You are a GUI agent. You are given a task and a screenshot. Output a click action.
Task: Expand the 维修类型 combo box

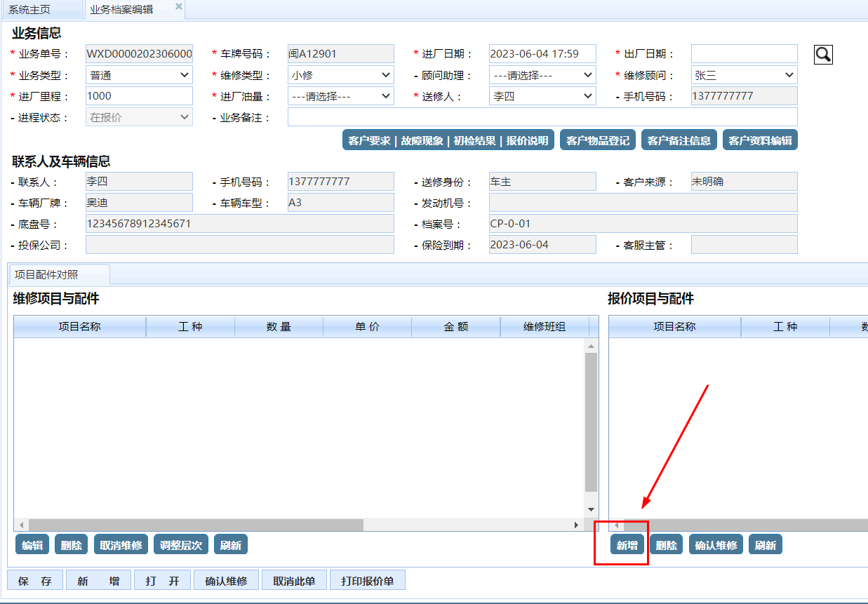(x=341, y=75)
